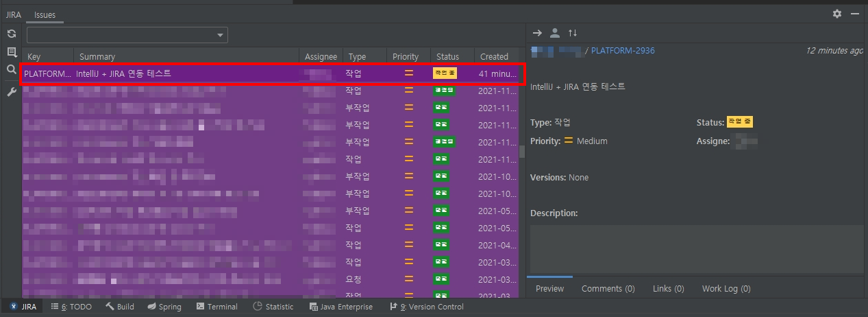Sort by the Status column header
The width and height of the screenshot is (868, 317).
coord(453,56)
